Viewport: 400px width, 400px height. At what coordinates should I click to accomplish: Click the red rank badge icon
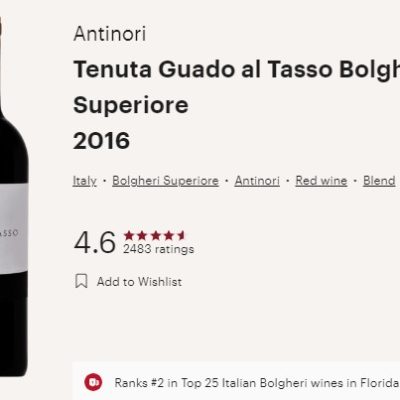pos(93,382)
